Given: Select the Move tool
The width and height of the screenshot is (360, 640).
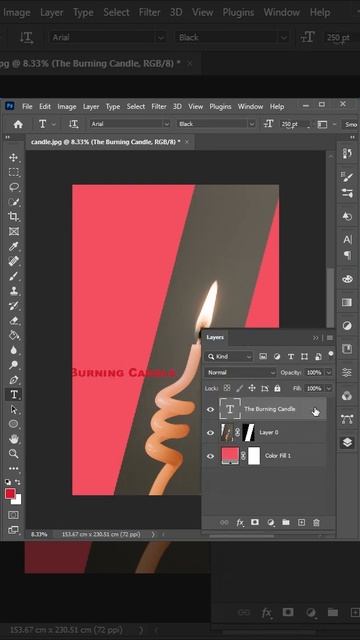Looking at the screenshot, I should 13,158.
